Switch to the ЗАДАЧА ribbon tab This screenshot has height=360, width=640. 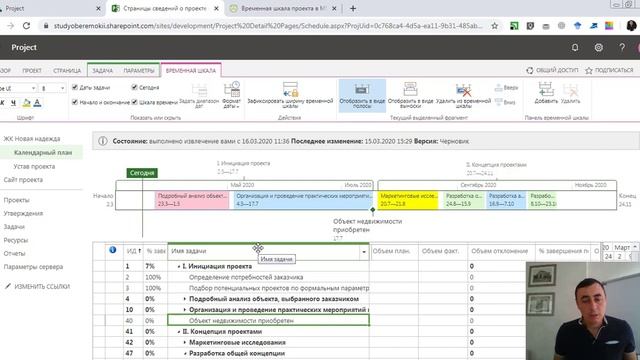(102, 71)
